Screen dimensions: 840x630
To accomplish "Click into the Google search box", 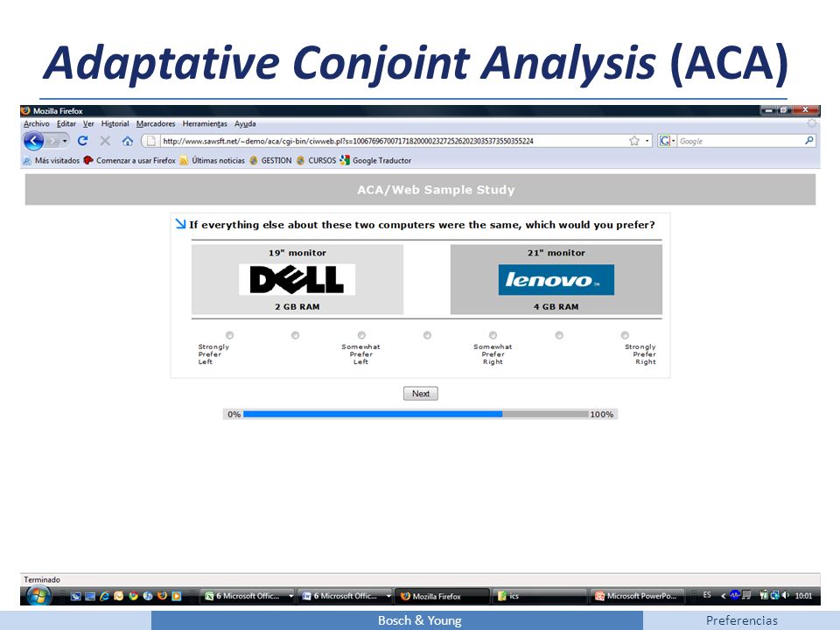I will pyautogui.click(x=739, y=142).
